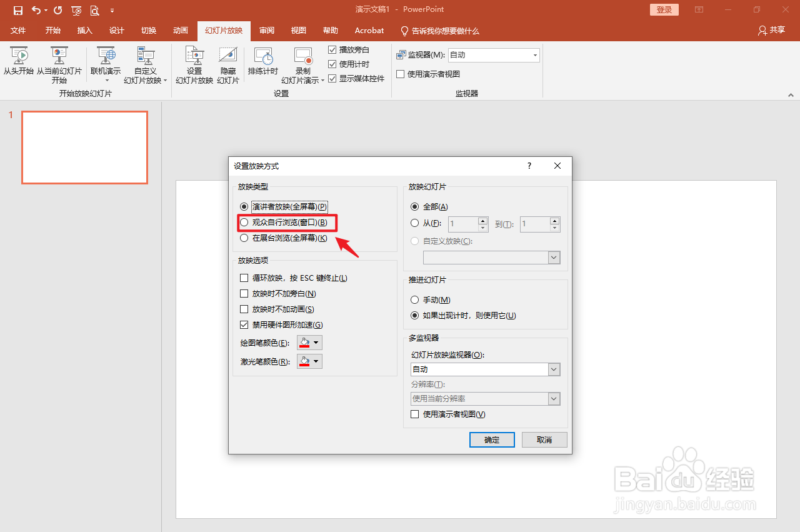Image resolution: width=800 pixels, height=532 pixels.
Task: Click the help question mark in dialog
Action: (x=529, y=166)
